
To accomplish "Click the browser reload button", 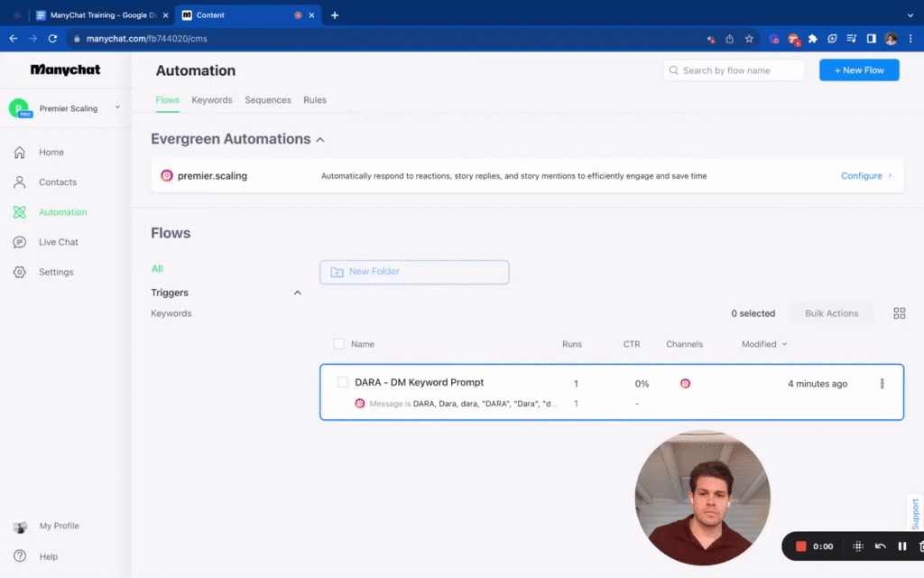I will [x=52, y=38].
